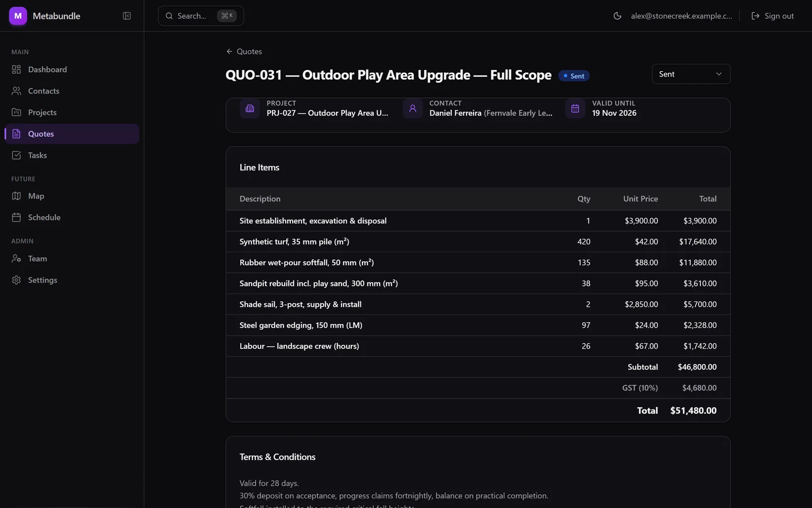Click the Sign out button
812x508 pixels.
[x=772, y=16]
